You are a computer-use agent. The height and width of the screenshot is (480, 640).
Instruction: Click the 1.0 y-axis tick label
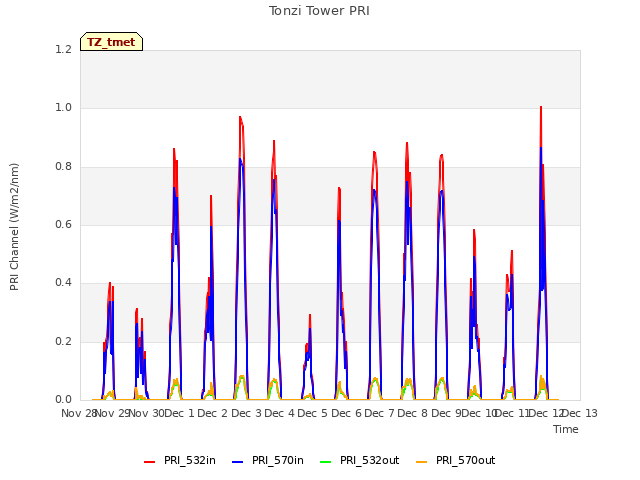[x=63, y=108]
